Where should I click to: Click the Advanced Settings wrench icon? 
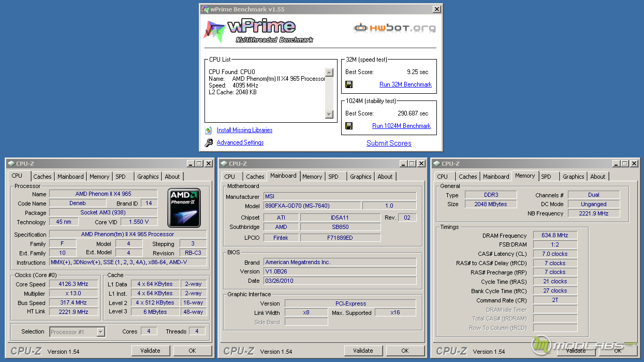209,142
